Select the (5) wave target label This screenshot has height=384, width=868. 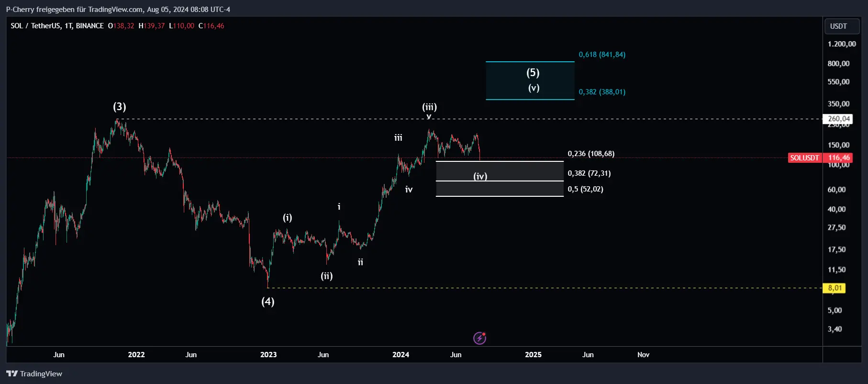point(533,72)
